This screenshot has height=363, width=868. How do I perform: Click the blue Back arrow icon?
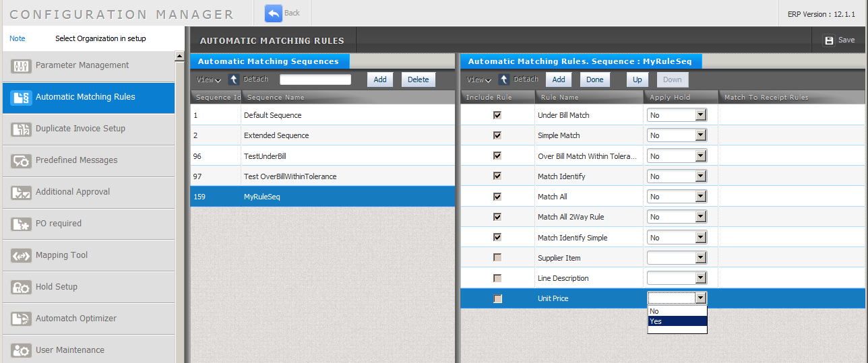pos(273,13)
